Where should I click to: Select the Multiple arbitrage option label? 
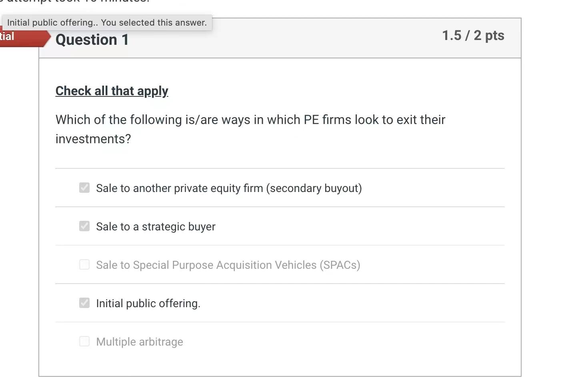click(139, 342)
